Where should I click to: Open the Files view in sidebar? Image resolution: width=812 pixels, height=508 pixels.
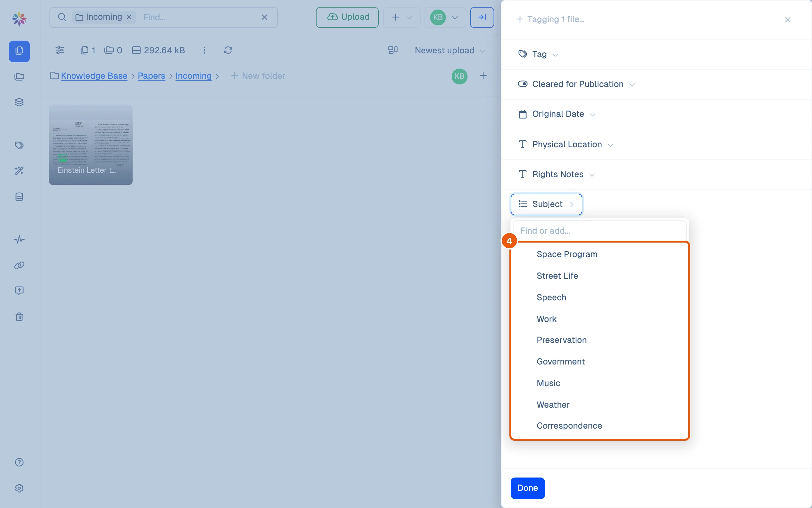pyautogui.click(x=19, y=51)
